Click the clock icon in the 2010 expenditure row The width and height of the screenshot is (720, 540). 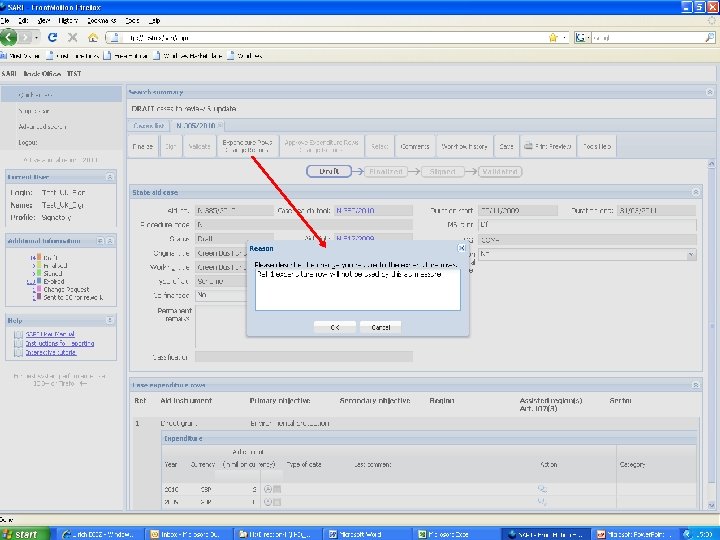pos(268,489)
